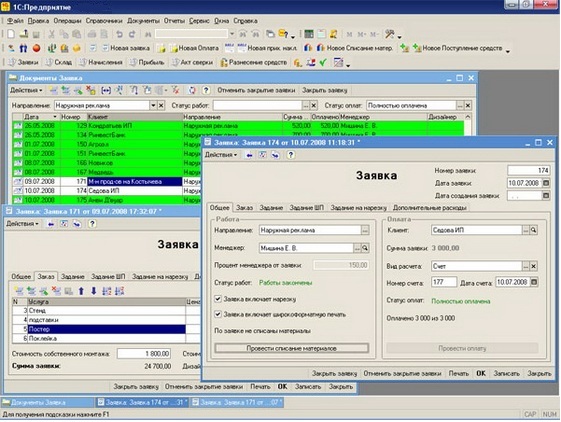This screenshot has width=561, height=422.
Task: Click the help question icon in Документы Заявка toolbar
Action: pyautogui.click(x=206, y=90)
